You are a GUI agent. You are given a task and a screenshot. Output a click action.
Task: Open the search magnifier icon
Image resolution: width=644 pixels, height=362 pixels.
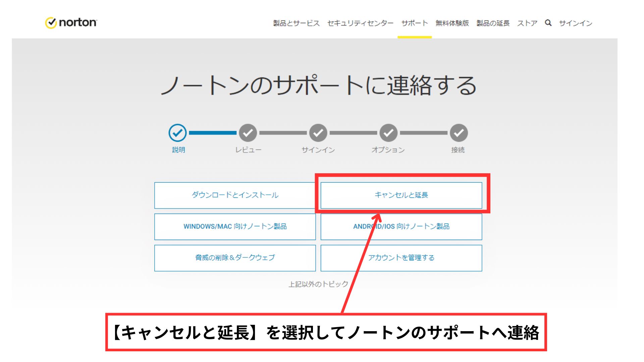(548, 23)
